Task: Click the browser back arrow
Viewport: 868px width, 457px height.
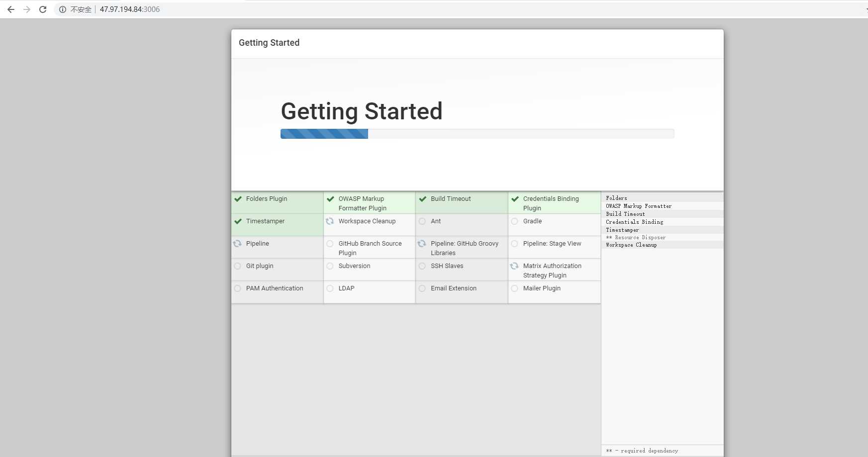Action: click(11, 9)
